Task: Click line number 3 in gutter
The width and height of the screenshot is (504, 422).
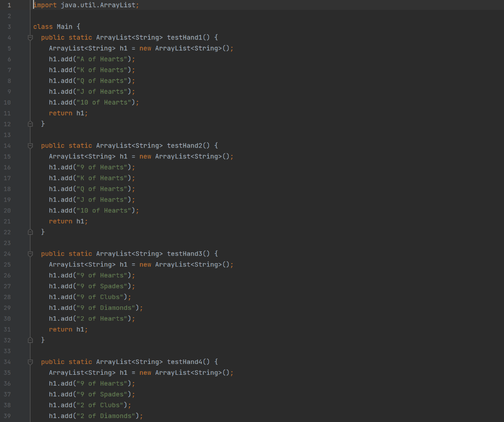Action: pos(9,27)
